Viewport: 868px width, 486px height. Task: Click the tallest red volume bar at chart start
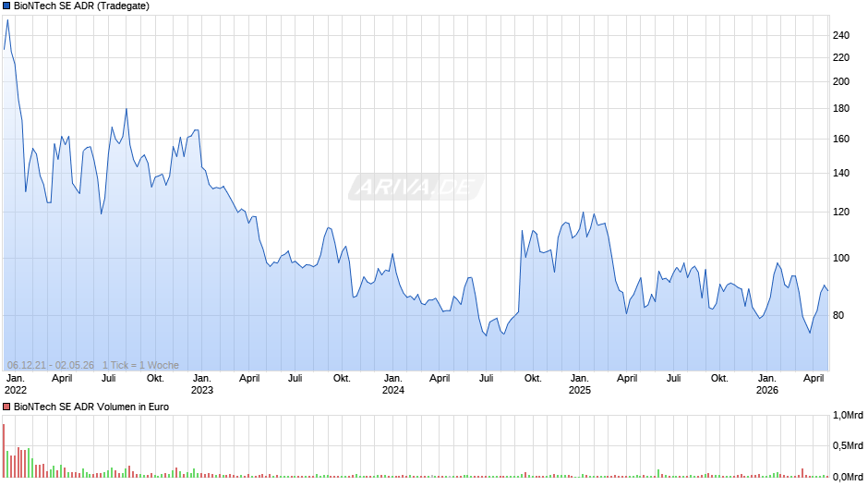tap(4, 451)
